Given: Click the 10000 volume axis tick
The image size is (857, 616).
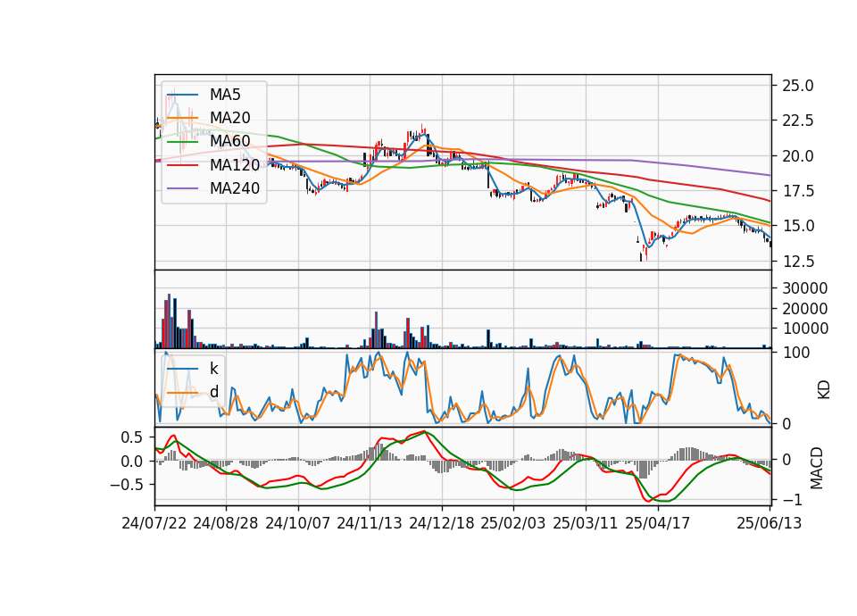Looking at the screenshot, I should 805,329.
